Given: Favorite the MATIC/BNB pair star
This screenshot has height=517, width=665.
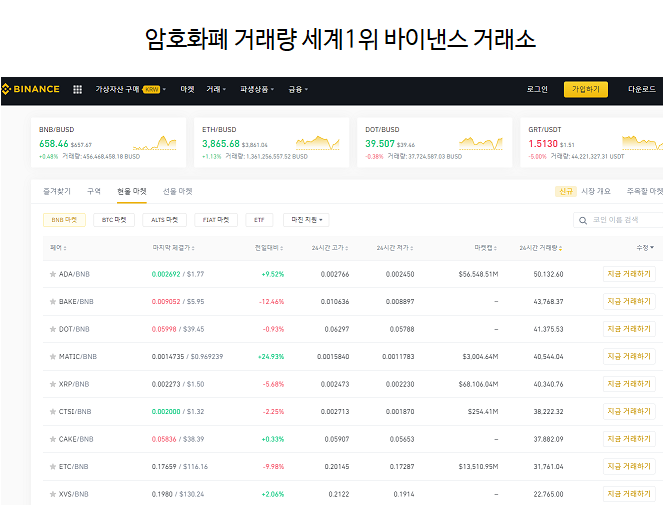Looking at the screenshot, I should click(53, 357).
